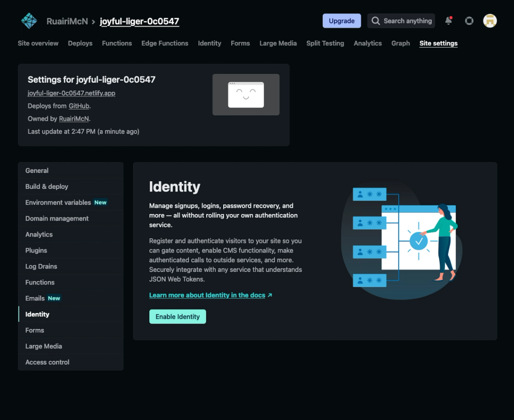Screen dimensions: 514x420
Task: Click the joyful-liger-0c0547 breadcrumb title
Action: 139,21
